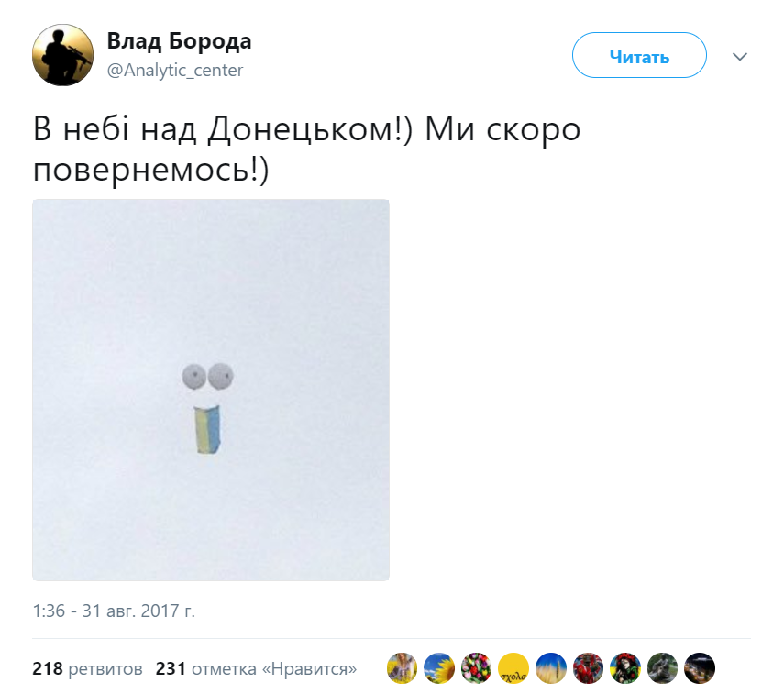
Task: Open the avatar with woman in yellow field
Action: (x=402, y=668)
